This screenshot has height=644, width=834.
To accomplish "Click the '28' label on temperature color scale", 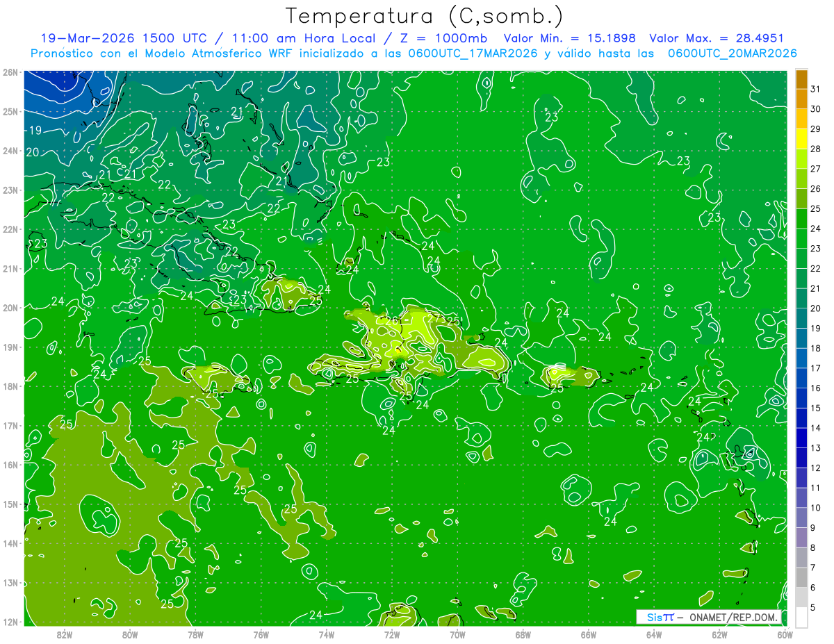I will point(815,149).
